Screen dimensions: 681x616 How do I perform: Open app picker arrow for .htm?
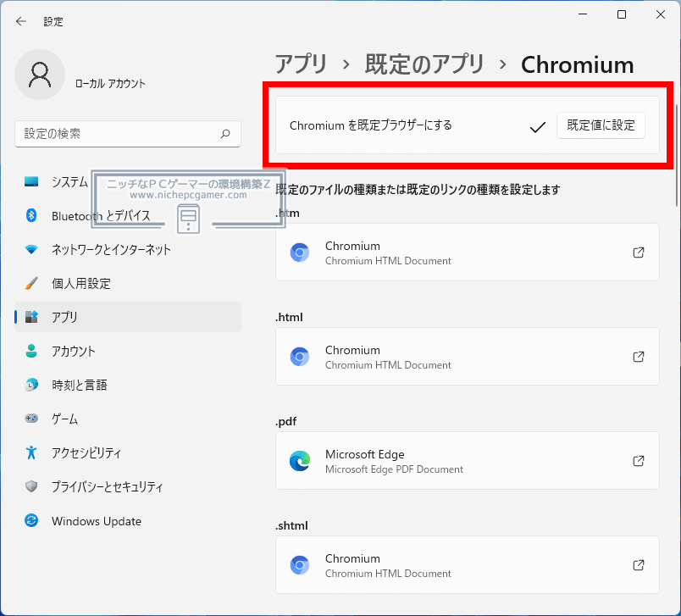pyautogui.click(x=639, y=253)
